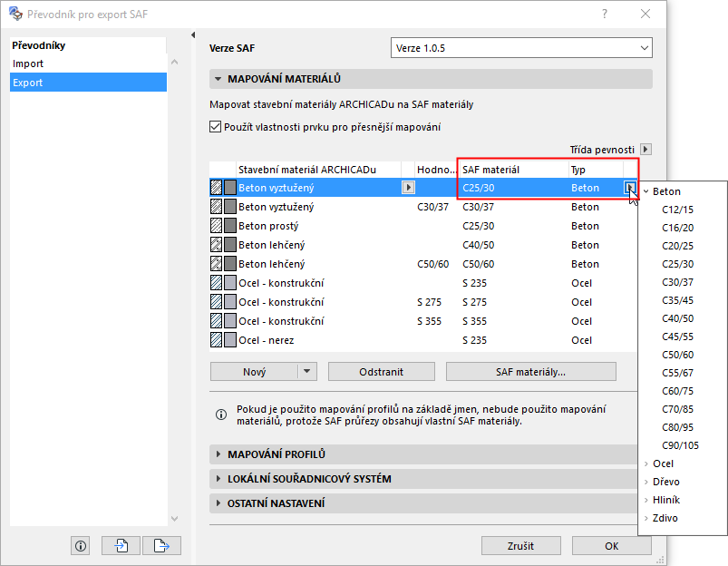Click gray swatch of Beton lehčený C50/60 row
Viewport: 728px width, 566px height.
coord(229,264)
